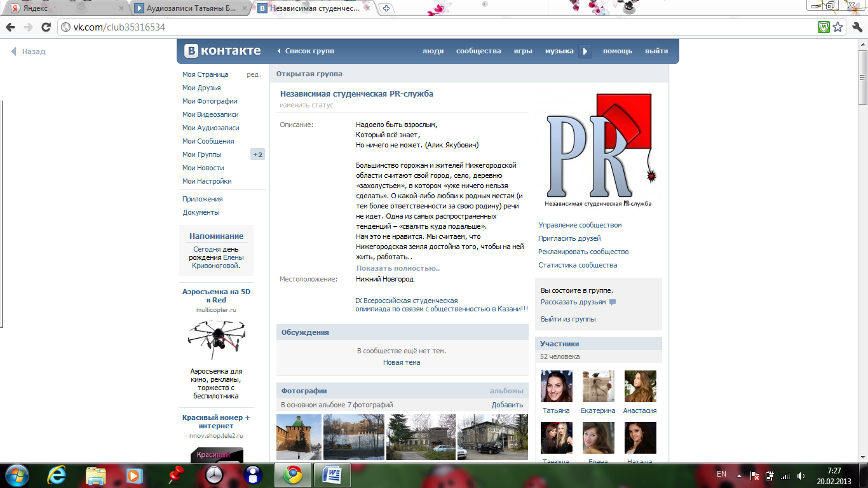This screenshot has width=868, height=488.
Task: Open Windows Explorer folder in taskbar
Action: point(96,475)
